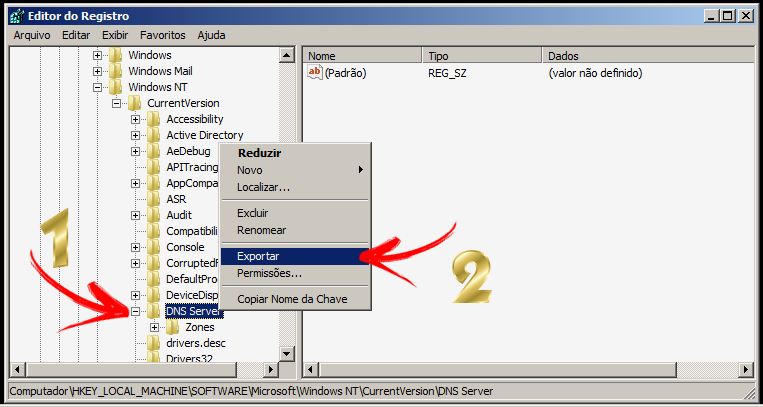Click the Audit folder icon

[153, 215]
